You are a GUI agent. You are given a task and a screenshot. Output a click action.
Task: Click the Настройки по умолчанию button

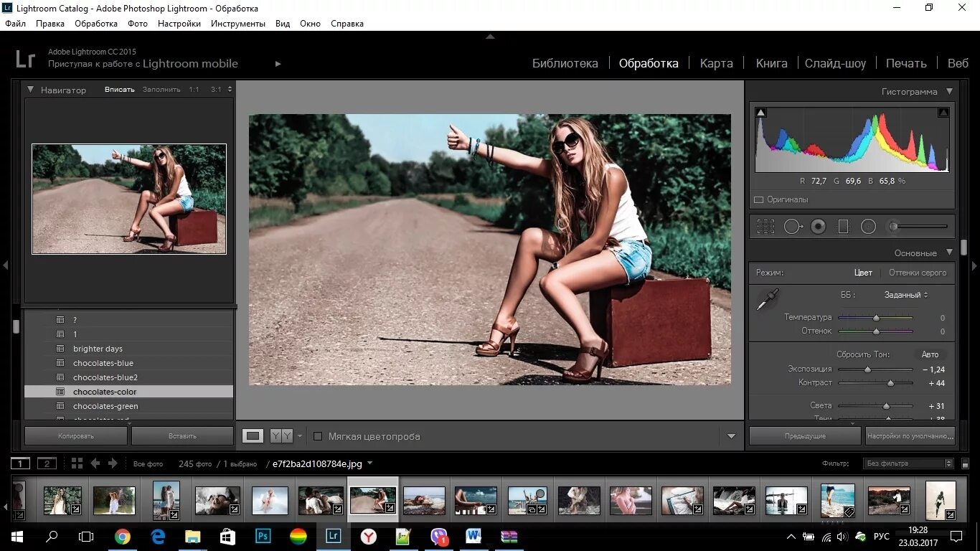[x=910, y=435]
